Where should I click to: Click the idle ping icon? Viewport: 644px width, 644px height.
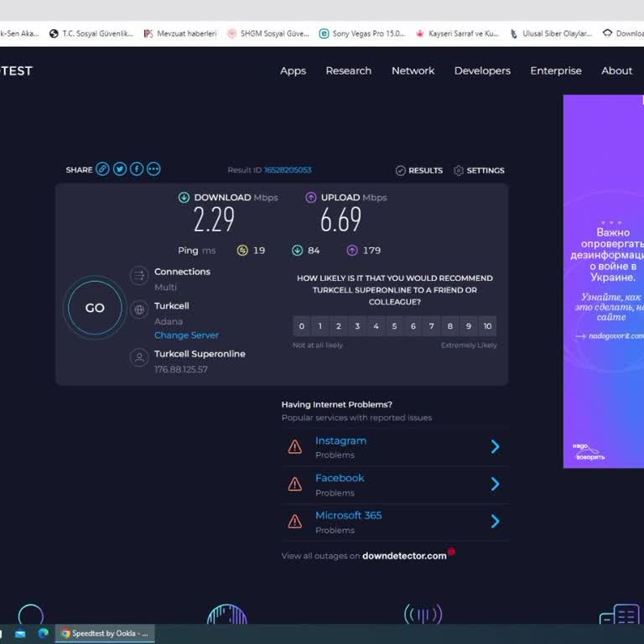(242, 250)
